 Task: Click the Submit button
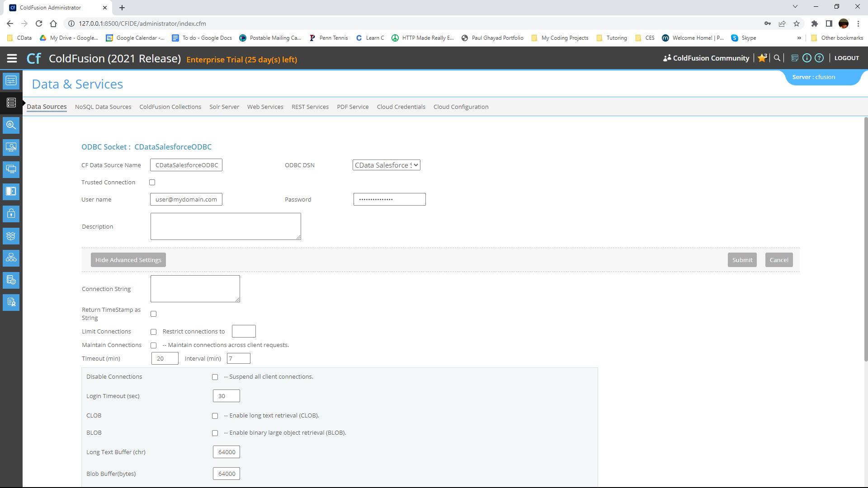tap(742, 260)
